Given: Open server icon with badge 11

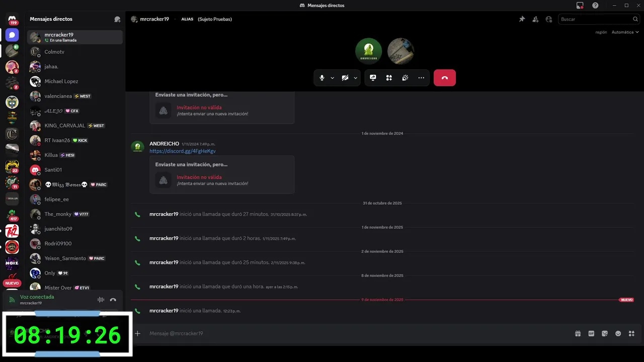Looking at the screenshot, I should 12,182.
